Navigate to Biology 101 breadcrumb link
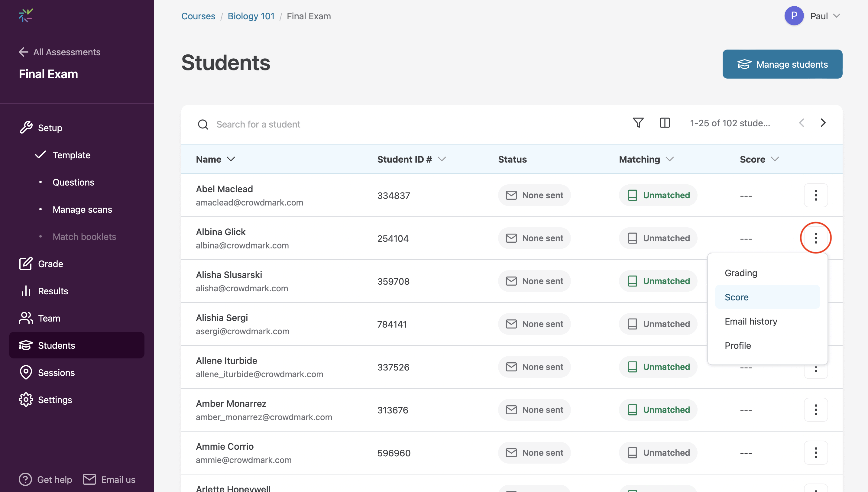 point(251,16)
